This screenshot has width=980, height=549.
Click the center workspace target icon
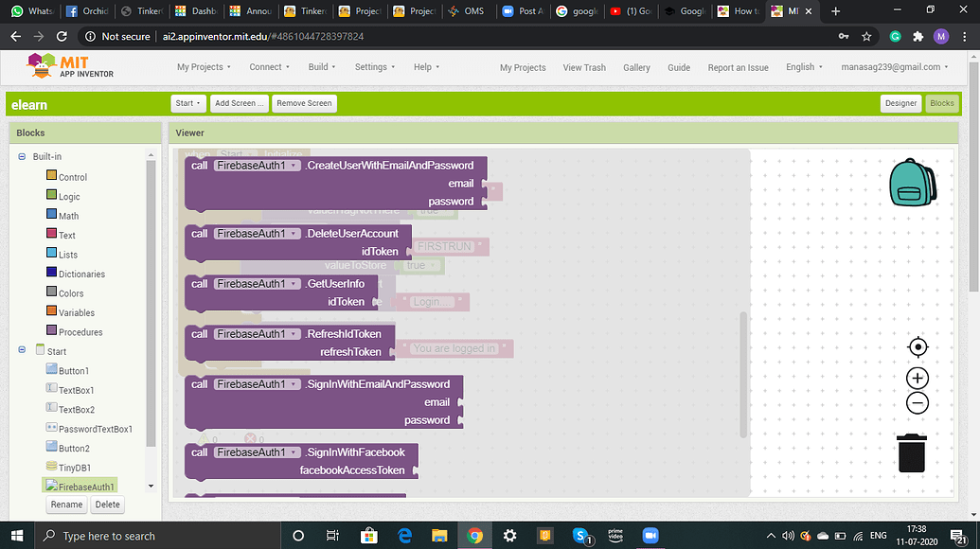coord(917,347)
